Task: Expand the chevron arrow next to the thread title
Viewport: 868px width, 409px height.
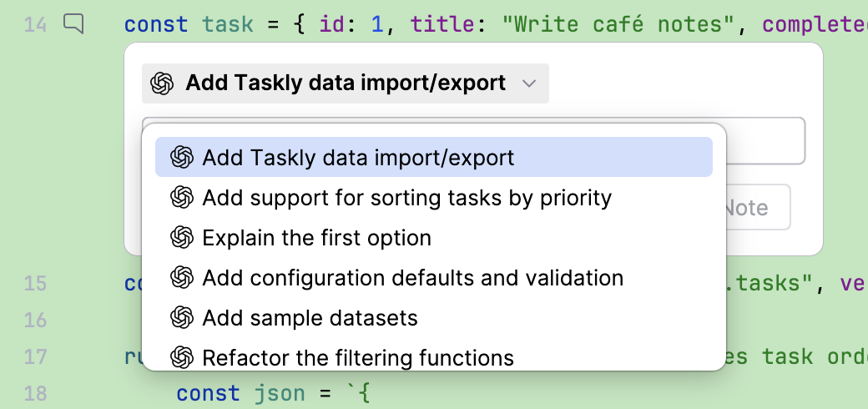Action: 529,83
